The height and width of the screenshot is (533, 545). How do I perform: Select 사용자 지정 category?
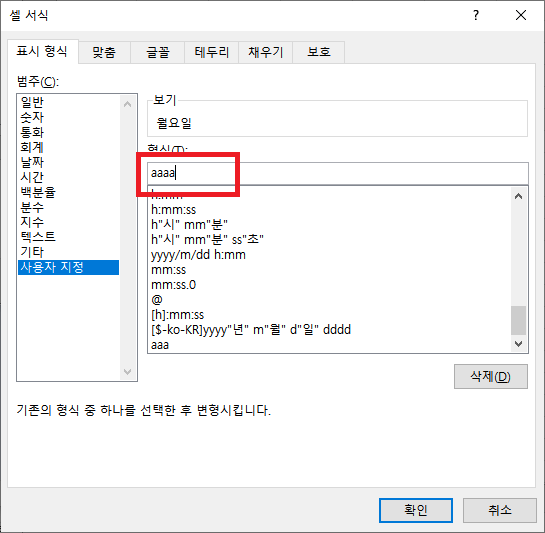(68, 267)
